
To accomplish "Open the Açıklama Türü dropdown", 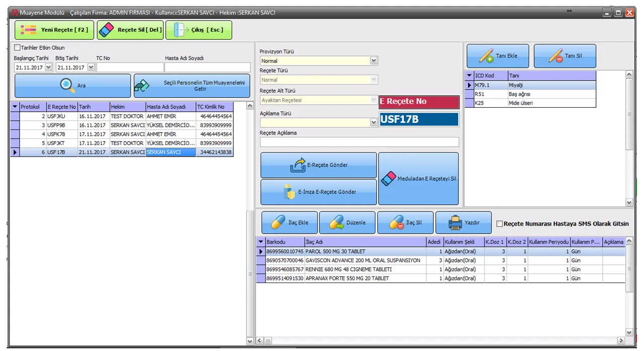I will tap(373, 122).
